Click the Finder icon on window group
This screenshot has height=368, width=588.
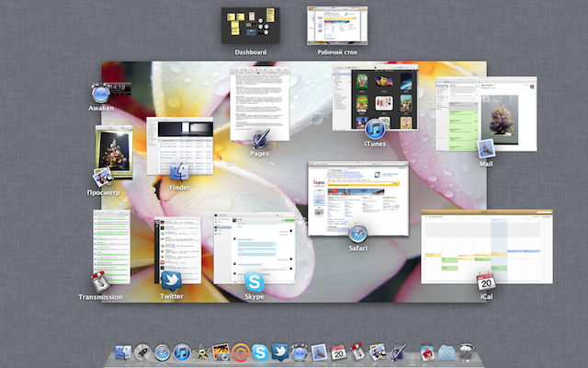(x=179, y=171)
